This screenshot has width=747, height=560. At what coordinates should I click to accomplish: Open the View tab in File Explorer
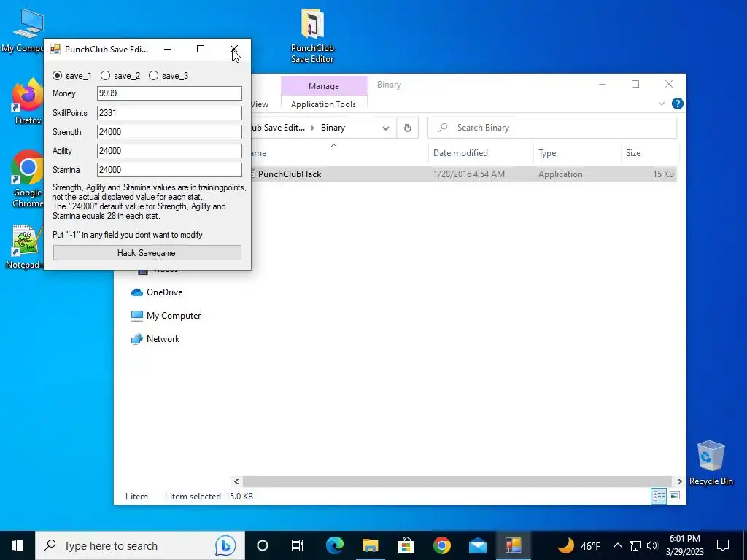(x=260, y=104)
